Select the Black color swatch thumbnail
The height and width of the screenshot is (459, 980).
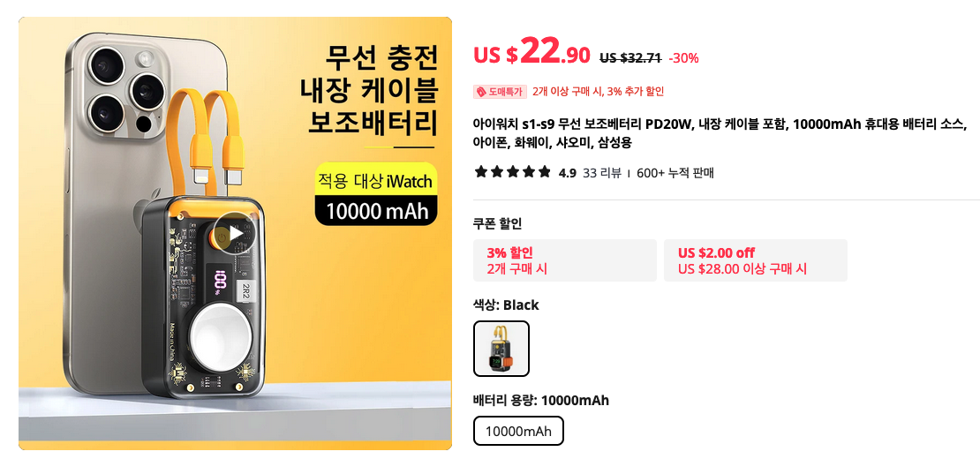click(x=501, y=349)
